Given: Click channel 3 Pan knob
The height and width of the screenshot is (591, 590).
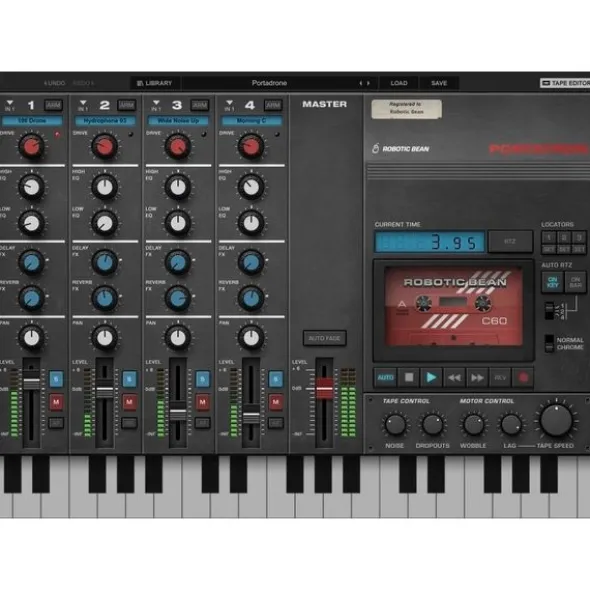Looking at the screenshot, I should pos(178,338).
